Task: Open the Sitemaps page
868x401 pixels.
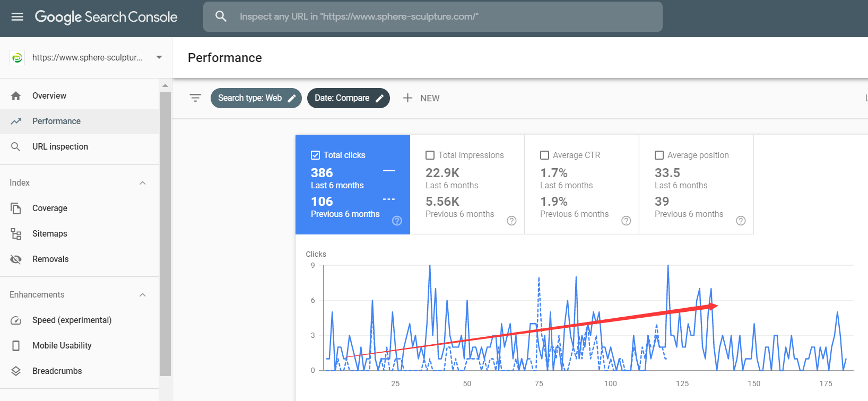Action: coord(80,234)
